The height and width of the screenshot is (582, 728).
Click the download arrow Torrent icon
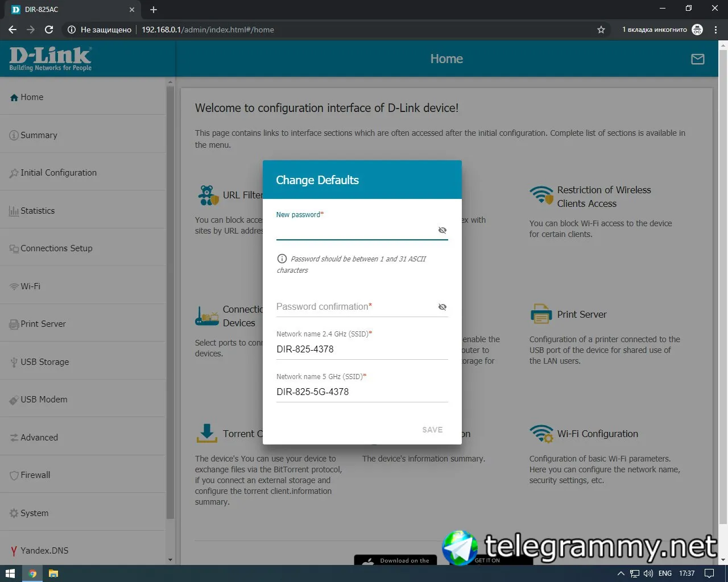tap(207, 433)
